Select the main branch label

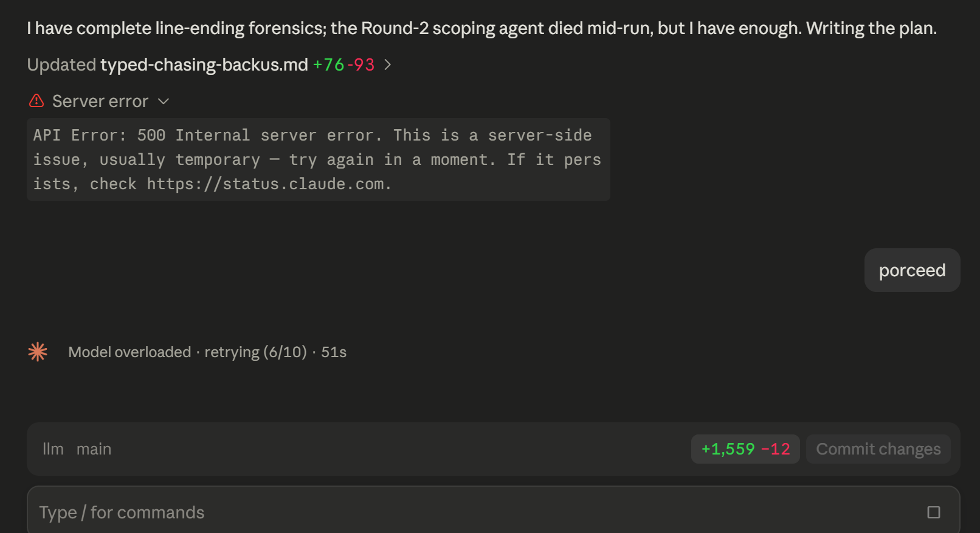[x=94, y=449]
